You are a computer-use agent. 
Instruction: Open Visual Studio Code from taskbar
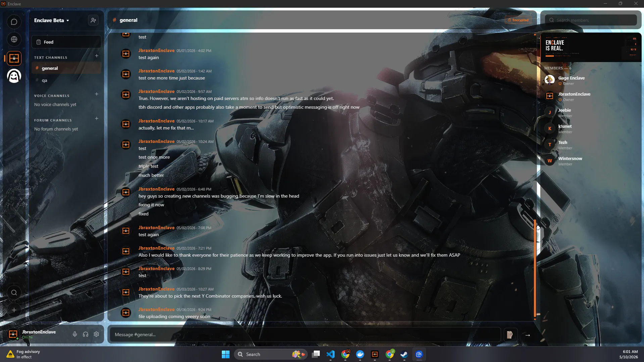(331, 354)
